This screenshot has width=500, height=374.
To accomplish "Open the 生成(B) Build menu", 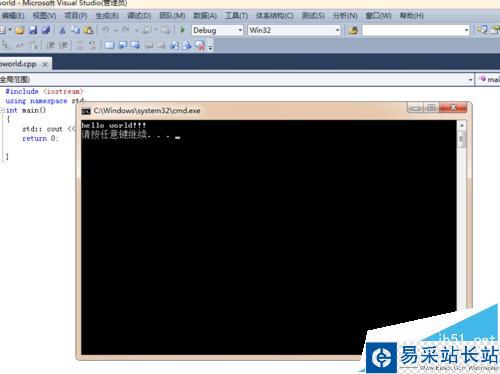I will [x=107, y=16].
